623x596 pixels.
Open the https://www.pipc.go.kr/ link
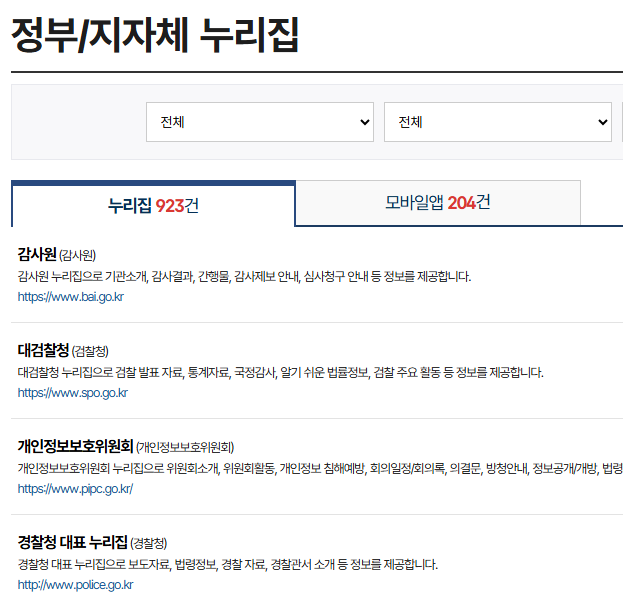click(75, 489)
